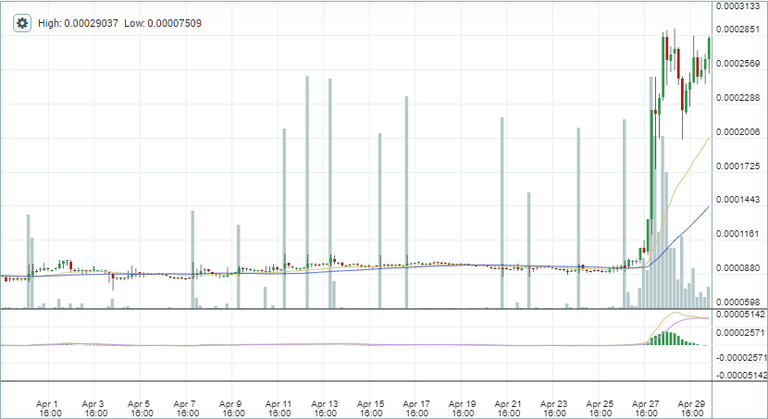Click the tallest volume bar near Apr 12

pos(307,190)
